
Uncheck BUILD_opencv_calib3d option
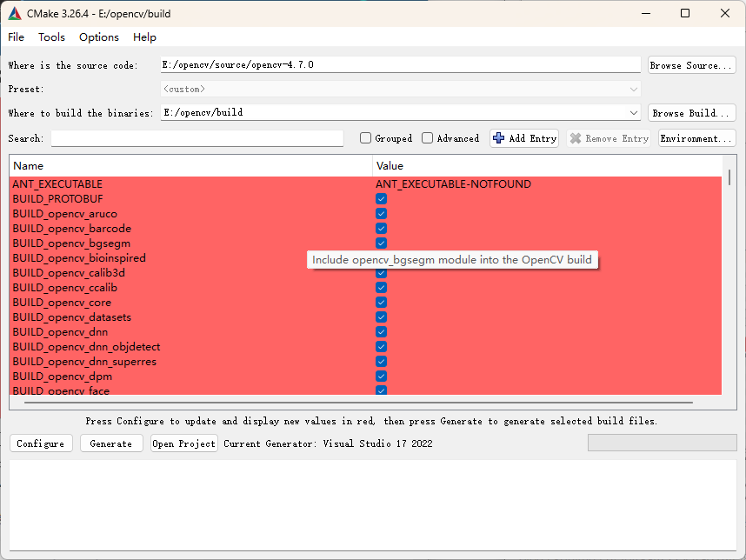(381, 272)
